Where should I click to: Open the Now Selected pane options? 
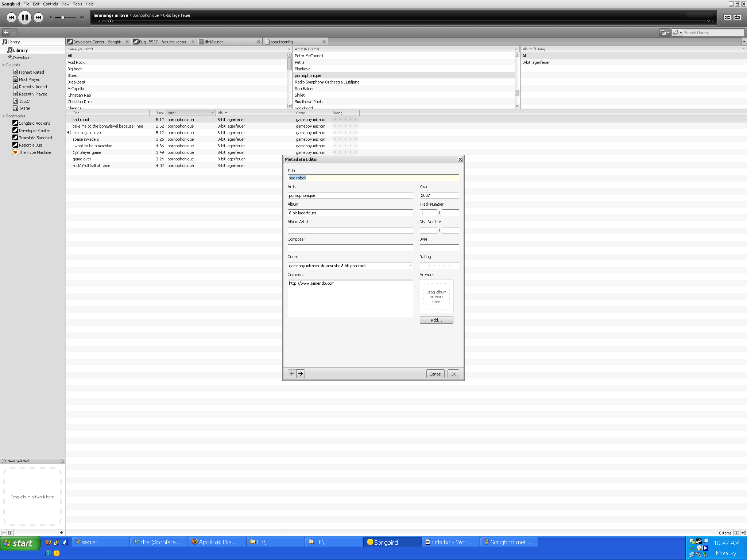pos(62,461)
